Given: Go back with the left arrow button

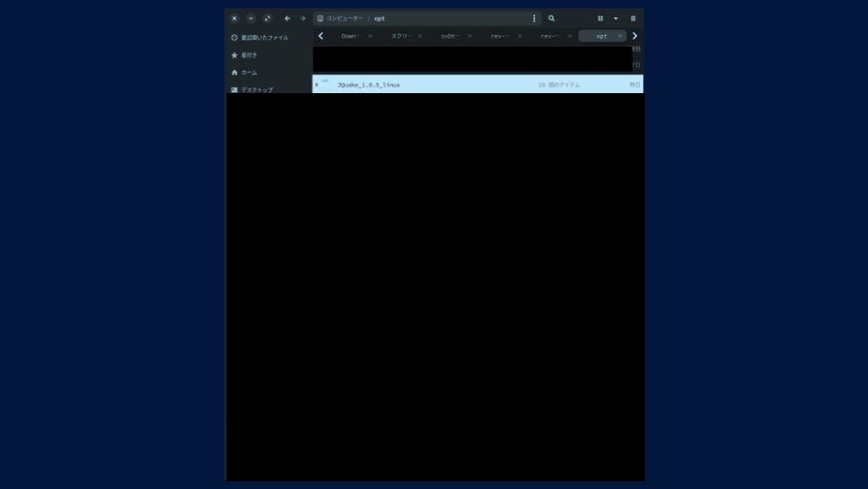Looking at the screenshot, I should click(287, 18).
